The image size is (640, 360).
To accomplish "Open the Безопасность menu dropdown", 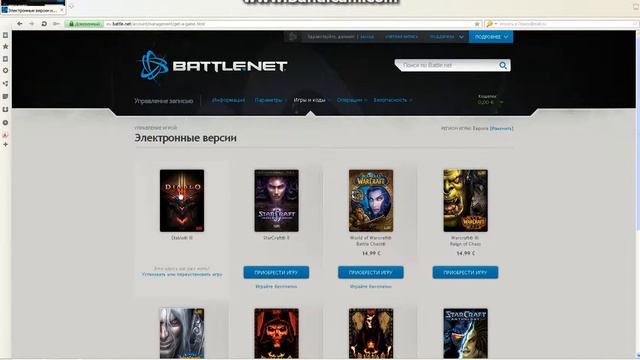I will pyautogui.click(x=393, y=100).
